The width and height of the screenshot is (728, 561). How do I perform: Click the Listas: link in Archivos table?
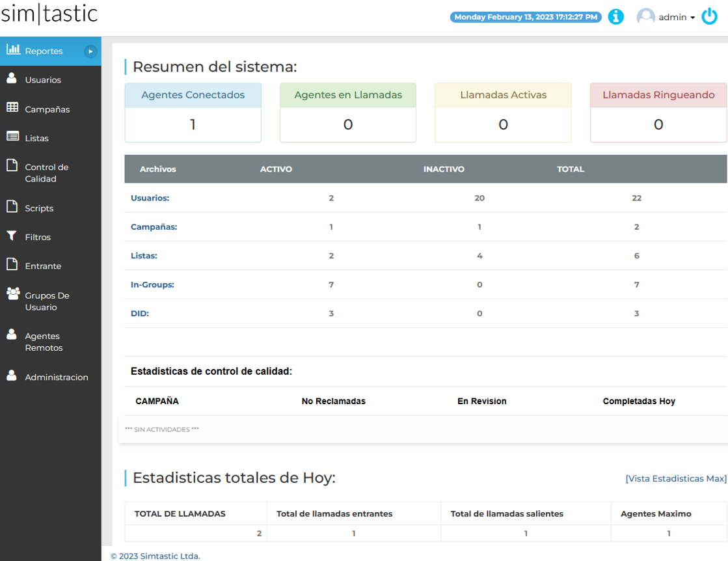coord(144,255)
